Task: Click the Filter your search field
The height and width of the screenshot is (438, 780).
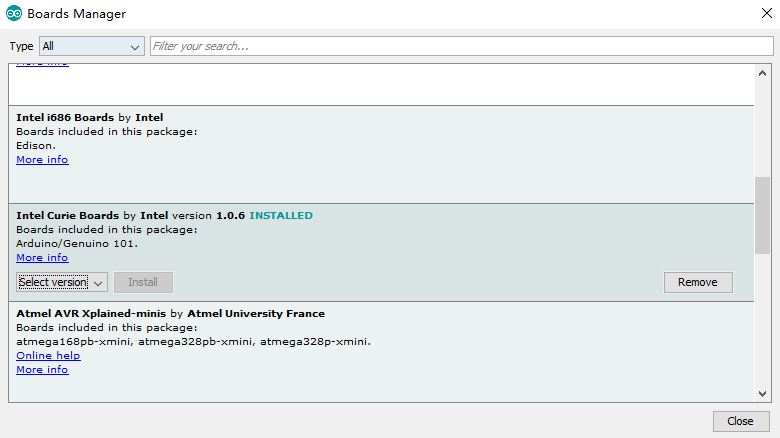Action: point(462,46)
